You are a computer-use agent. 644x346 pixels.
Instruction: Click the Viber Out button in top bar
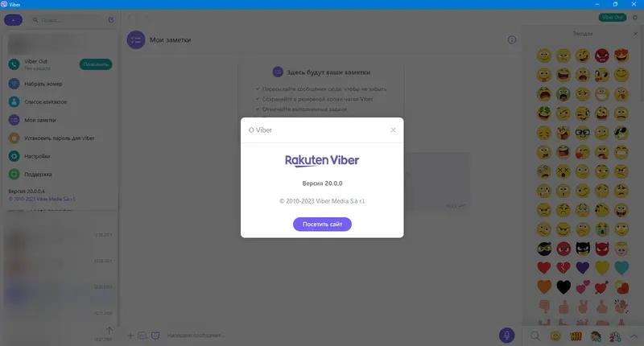tap(613, 17)
